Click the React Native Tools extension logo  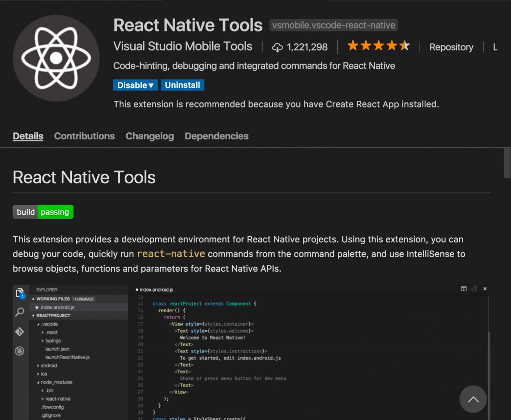(x=56, y=58)
